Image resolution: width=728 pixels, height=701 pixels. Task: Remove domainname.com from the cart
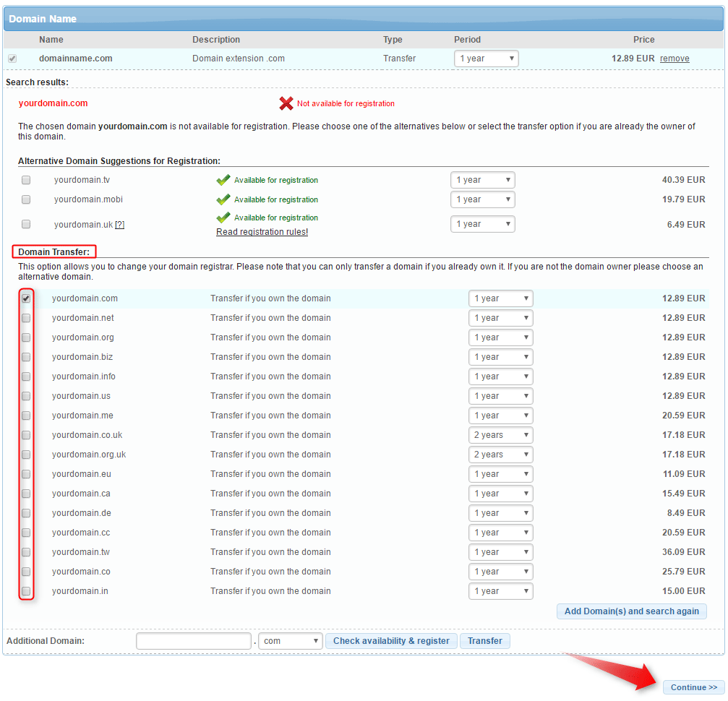(675, 59)
